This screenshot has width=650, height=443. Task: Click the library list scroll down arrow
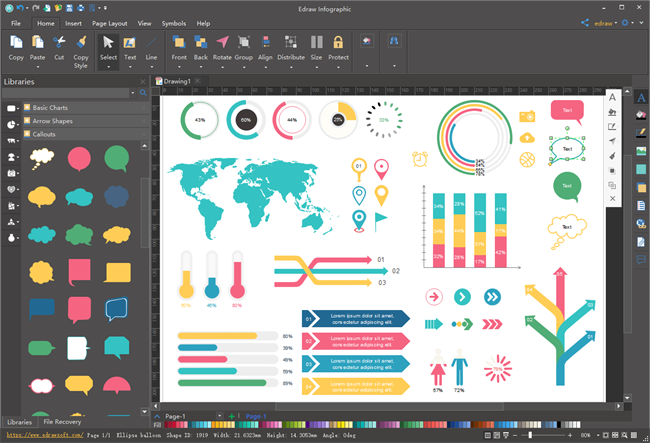coord(144,412)
